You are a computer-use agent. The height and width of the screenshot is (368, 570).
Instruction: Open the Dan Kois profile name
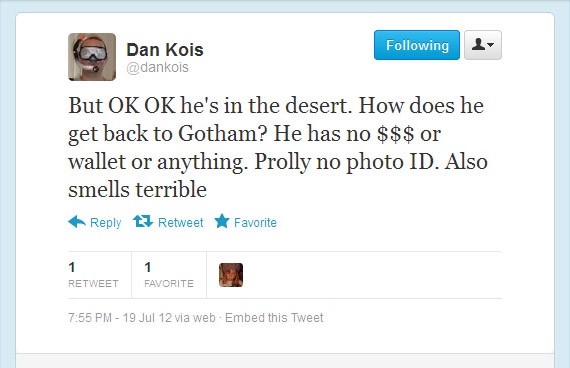(165, 50)
